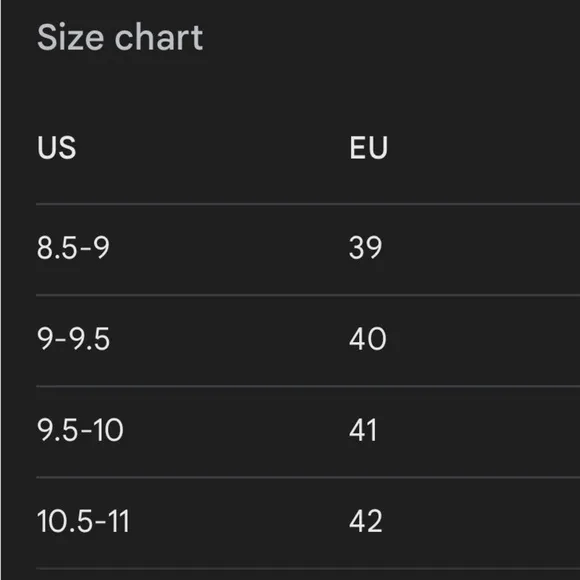Click the EU size 39 cell
This screenshot has height=580, width=580.
tap(365, 247)
